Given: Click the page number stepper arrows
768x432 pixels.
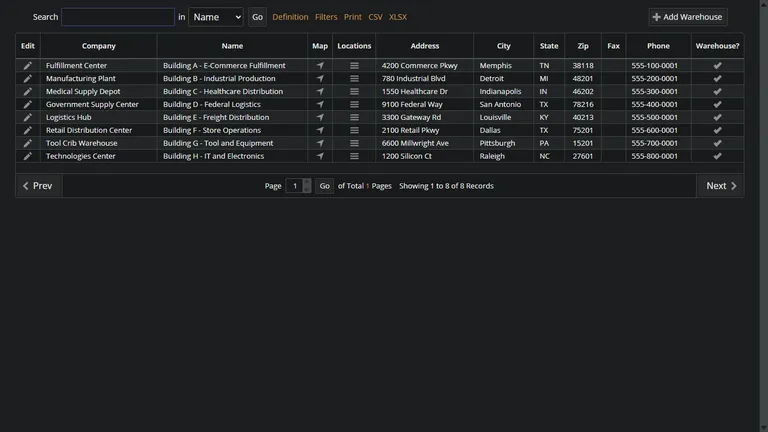Looking at the screenshot, I should tap(307, 186).
